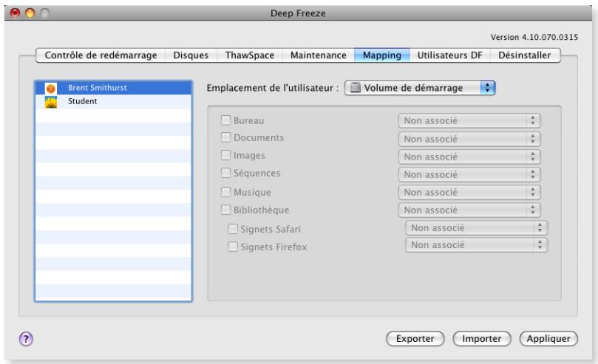
Task: Open the Musique association dropdown
Action: 469,192
